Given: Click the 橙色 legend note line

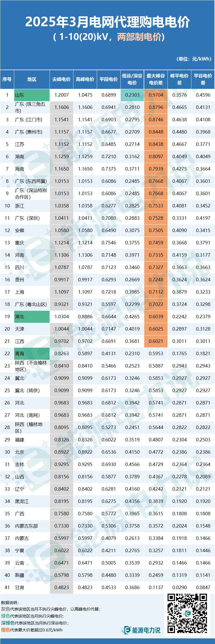Looking at the screenshot, I should 32,630.
